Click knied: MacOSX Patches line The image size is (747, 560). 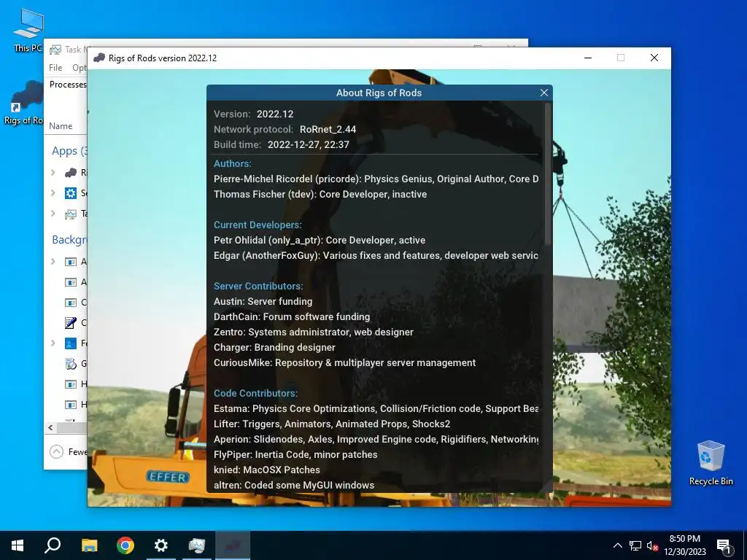267,470
